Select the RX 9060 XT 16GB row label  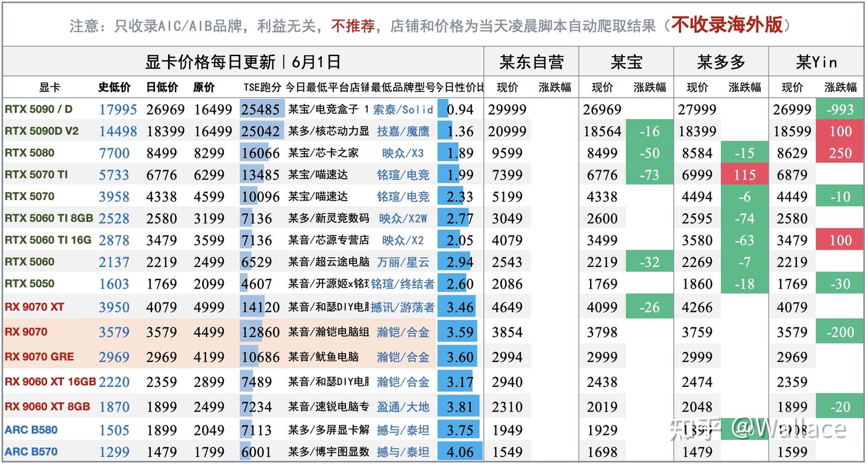point(51,381)
